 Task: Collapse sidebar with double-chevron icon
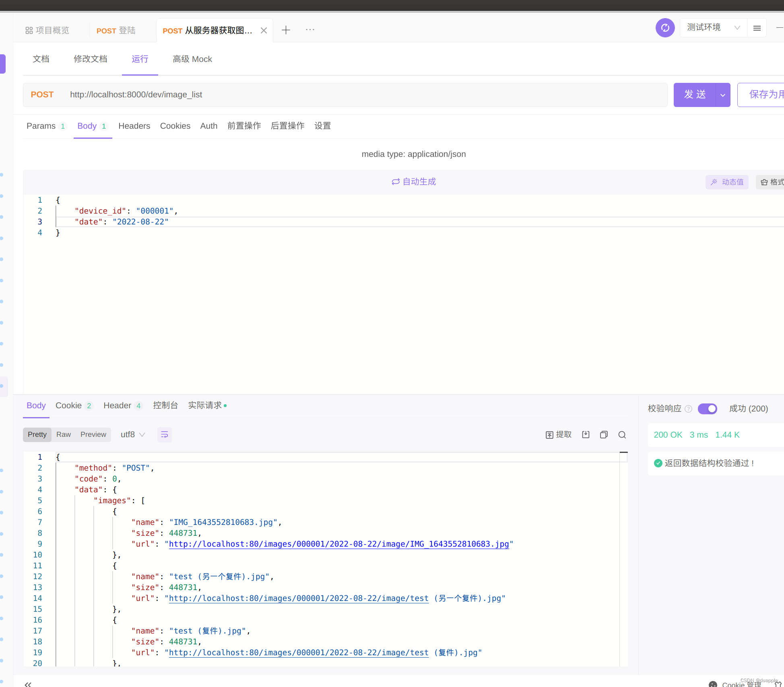point(28,684)
